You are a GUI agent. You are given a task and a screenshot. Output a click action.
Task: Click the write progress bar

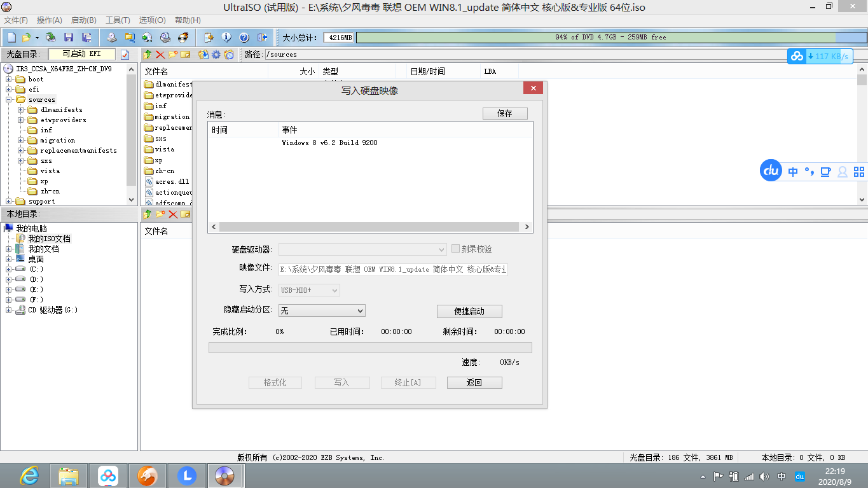370,347
